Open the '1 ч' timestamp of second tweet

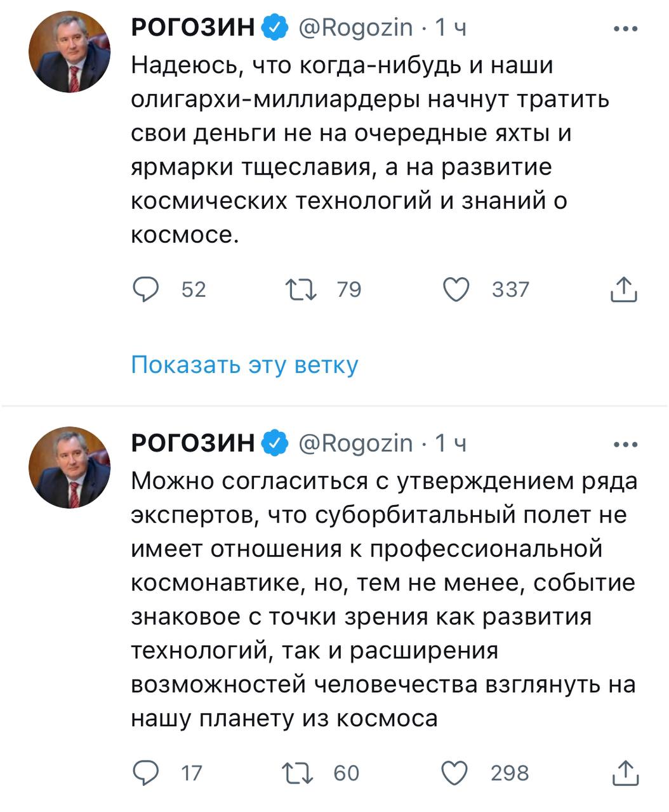(451, 443)
